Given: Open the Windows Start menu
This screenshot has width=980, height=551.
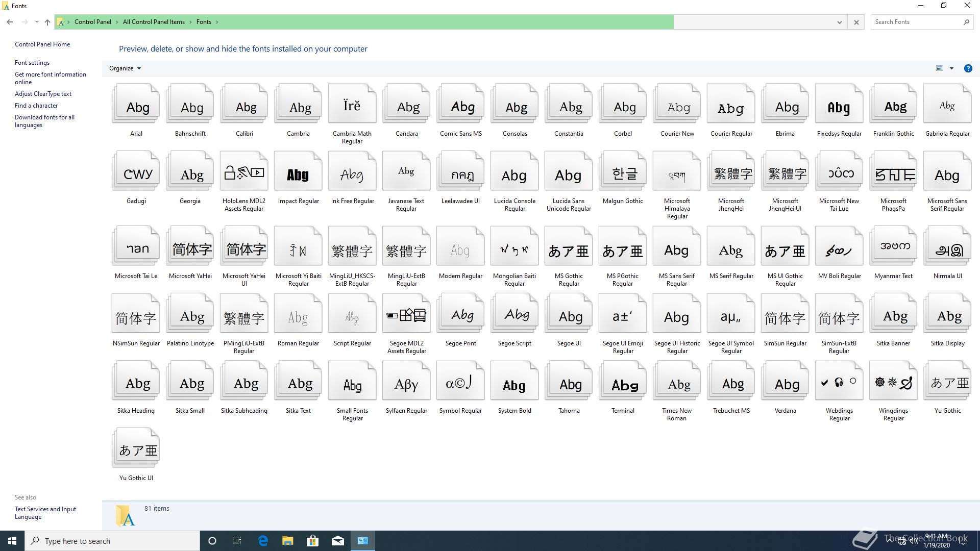Looking at the screenshot, I should 12,541.
